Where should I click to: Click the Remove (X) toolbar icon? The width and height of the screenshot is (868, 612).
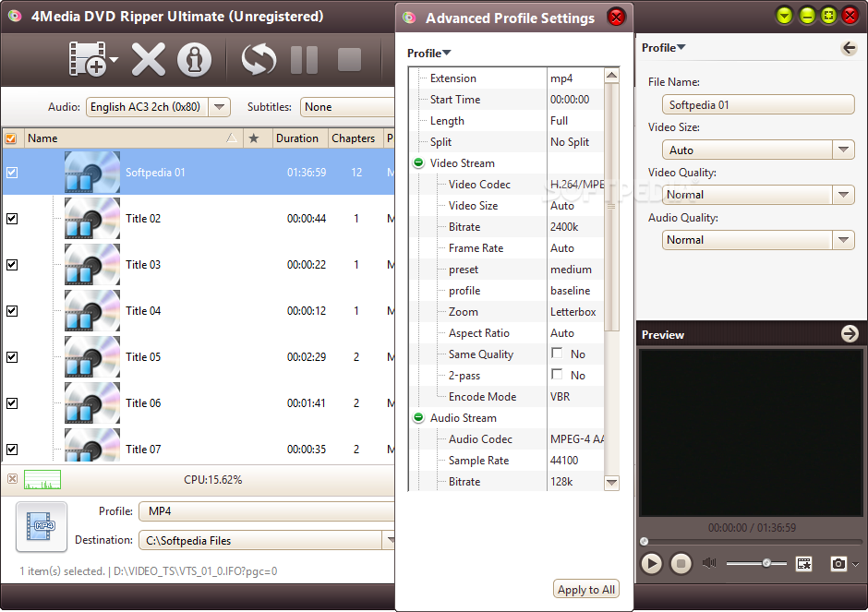point(148,59)
